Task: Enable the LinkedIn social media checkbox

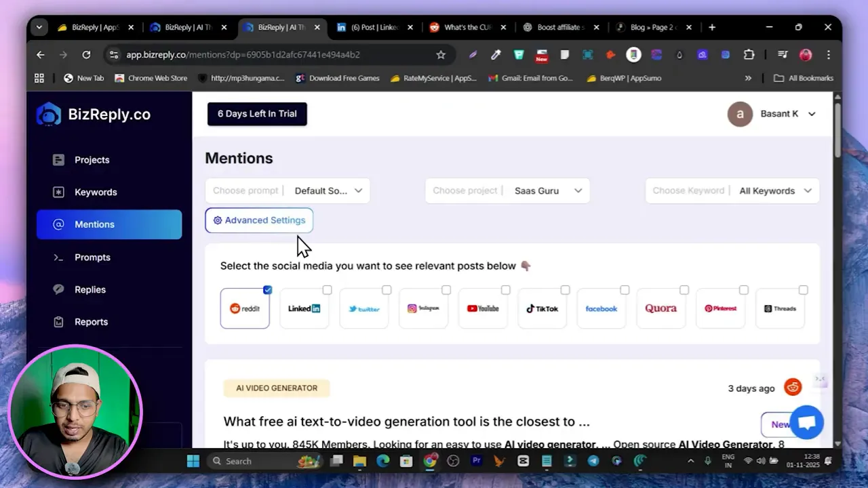Action: (x=327, y=289)
